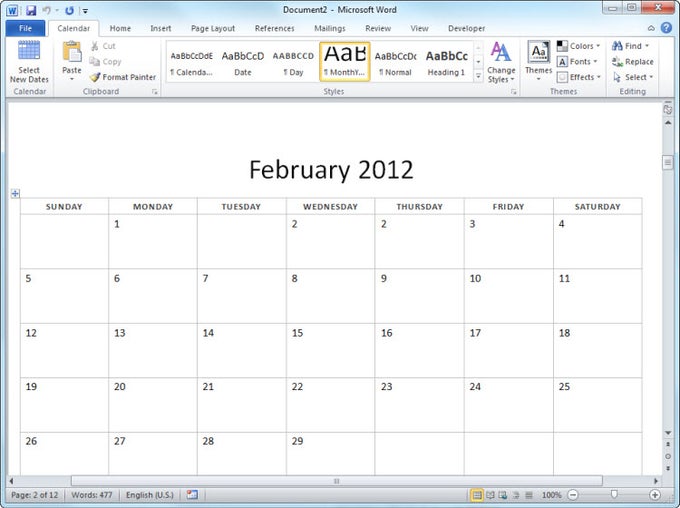680x508 pixels.
Task: Minimize the ribbon with the caret icon
Action: click(651, 28)
